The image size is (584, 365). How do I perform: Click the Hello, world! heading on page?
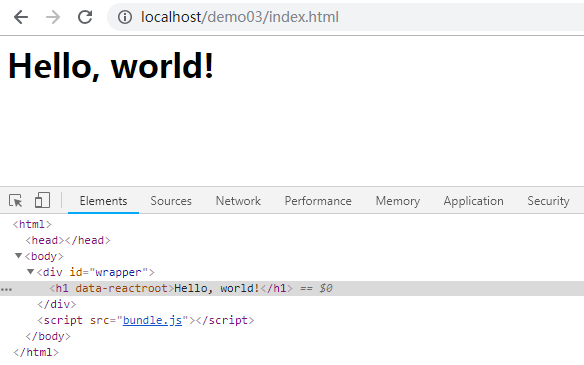click(x=111, y=66)
